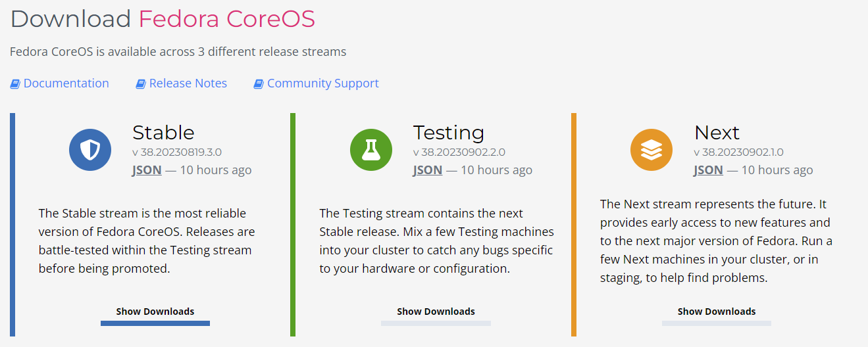Open the Documentation link
Screen dimensions: 868x347
pyautogui.click(x=66, y=83)
